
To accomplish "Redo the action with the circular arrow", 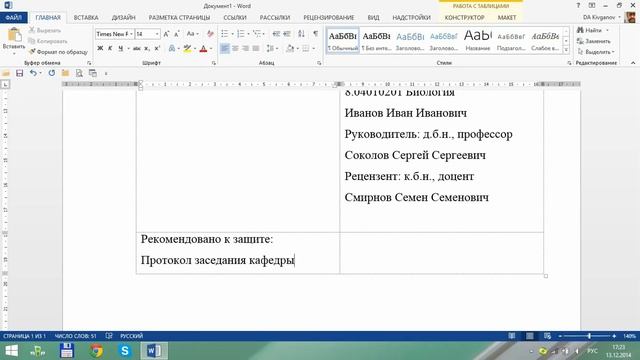I will coord(51,73).
